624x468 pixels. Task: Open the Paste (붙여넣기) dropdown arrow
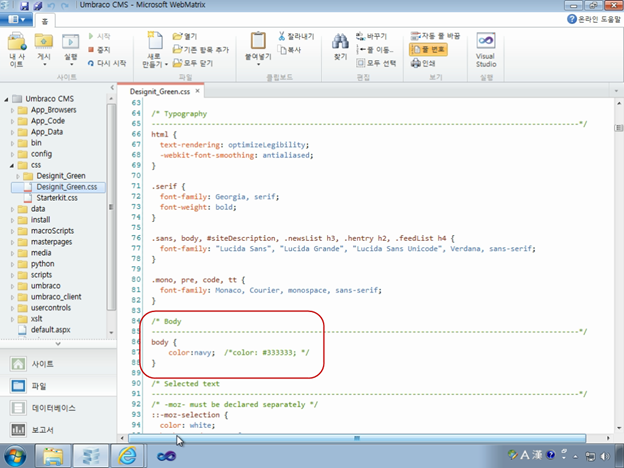(258, 65)
